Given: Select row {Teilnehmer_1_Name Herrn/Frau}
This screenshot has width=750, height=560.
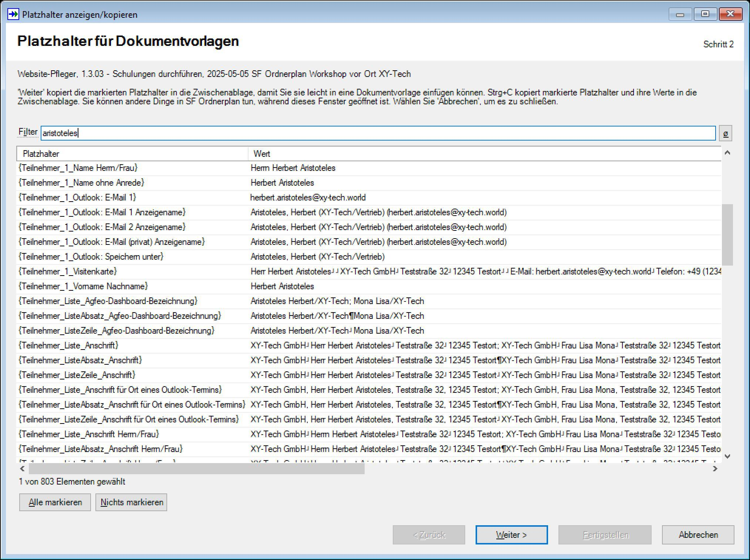Looking at the screenshot, I should [369, 168].
